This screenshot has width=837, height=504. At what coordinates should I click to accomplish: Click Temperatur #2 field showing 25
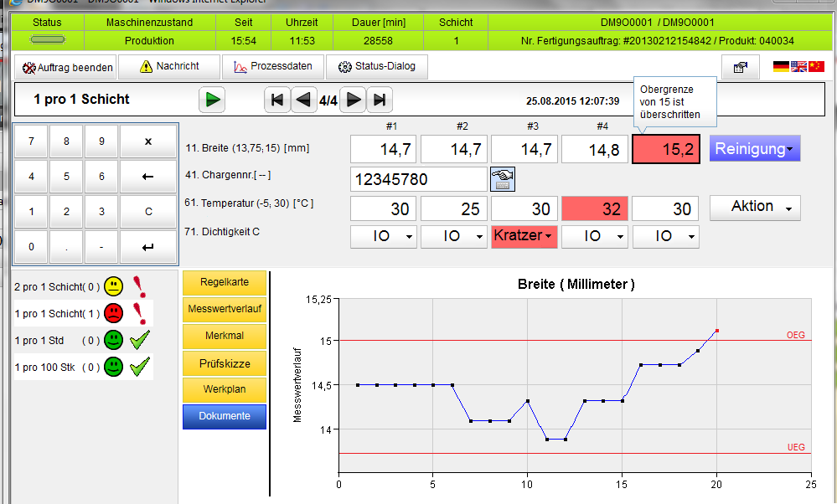[x=454, y=209]
